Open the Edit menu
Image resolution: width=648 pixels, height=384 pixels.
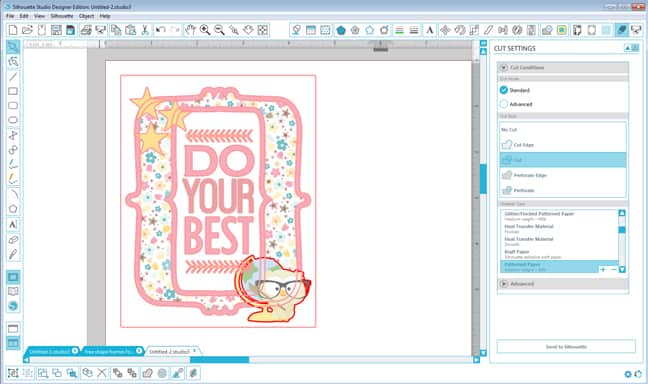pos(24,16)
